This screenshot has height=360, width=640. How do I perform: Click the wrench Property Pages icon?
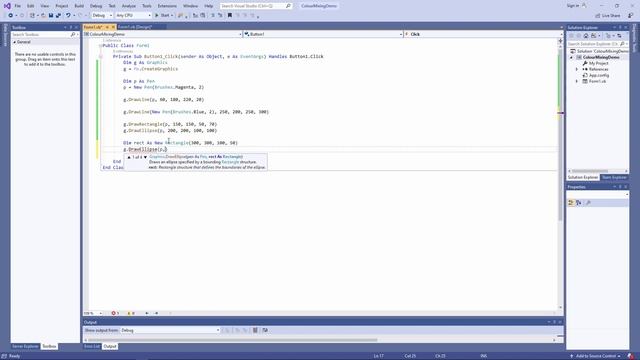point(588,202)
